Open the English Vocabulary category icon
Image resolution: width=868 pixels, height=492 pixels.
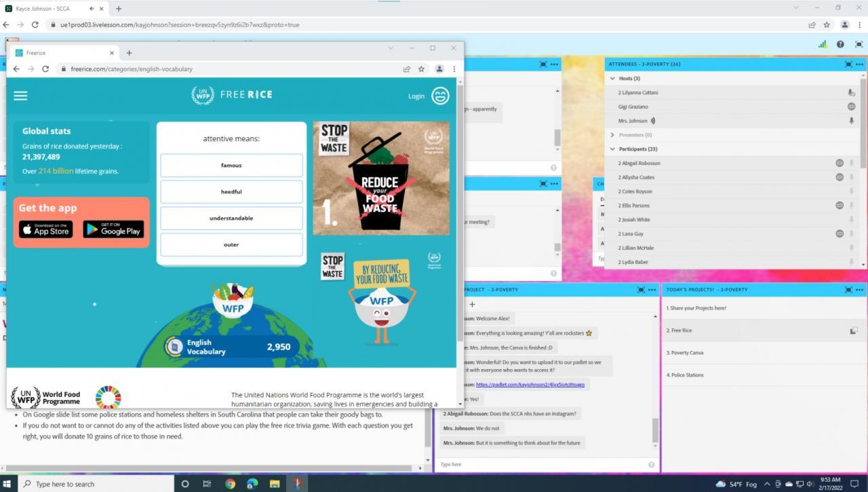pos(175,346)
